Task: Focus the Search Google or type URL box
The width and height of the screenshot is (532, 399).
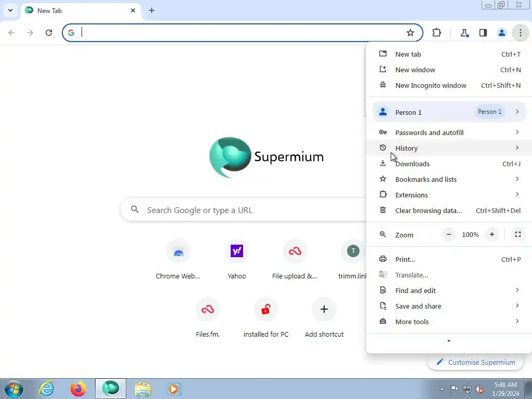Action: point(243,210)
